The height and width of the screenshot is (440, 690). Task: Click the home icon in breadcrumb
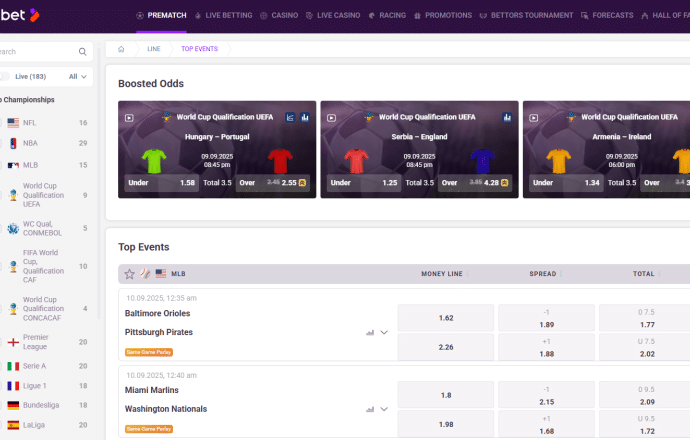[121, 48]
